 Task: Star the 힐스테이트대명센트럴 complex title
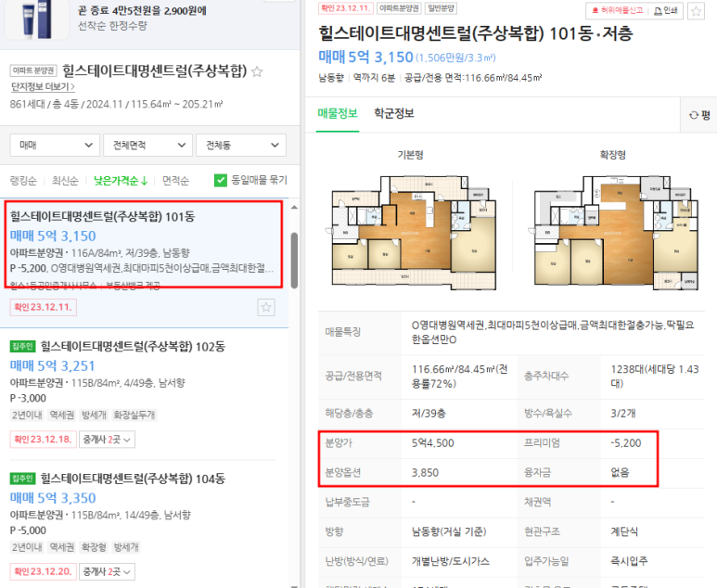click(x=257, y=71)
